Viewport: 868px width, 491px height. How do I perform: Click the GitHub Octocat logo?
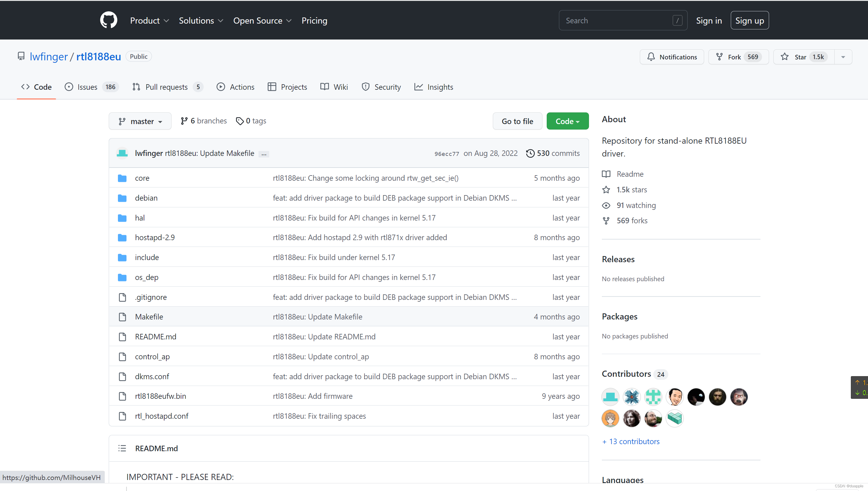pyautogui.click(x=109, y=20)
